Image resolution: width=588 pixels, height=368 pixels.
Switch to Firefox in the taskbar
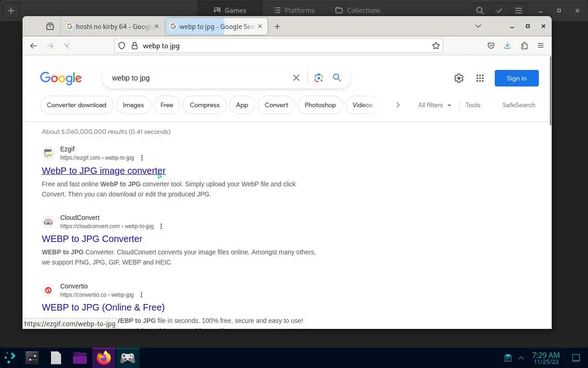coord(104,357)
